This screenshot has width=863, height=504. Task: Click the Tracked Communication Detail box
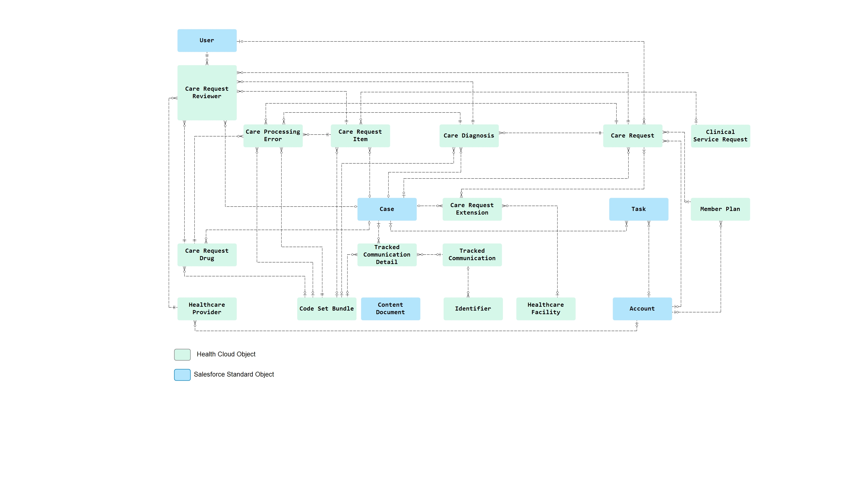pyautogui.click(x=387, y=254)
